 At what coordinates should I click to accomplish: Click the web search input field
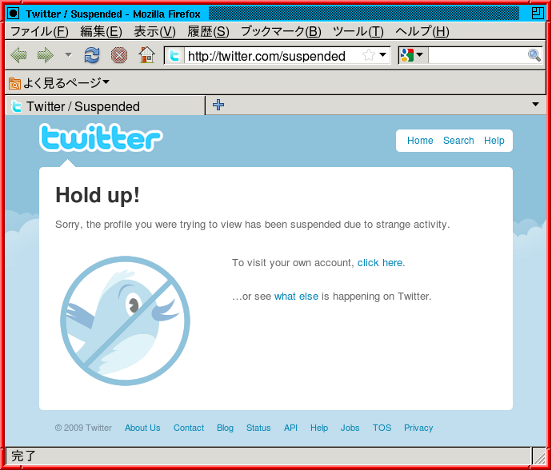(477, 56)
